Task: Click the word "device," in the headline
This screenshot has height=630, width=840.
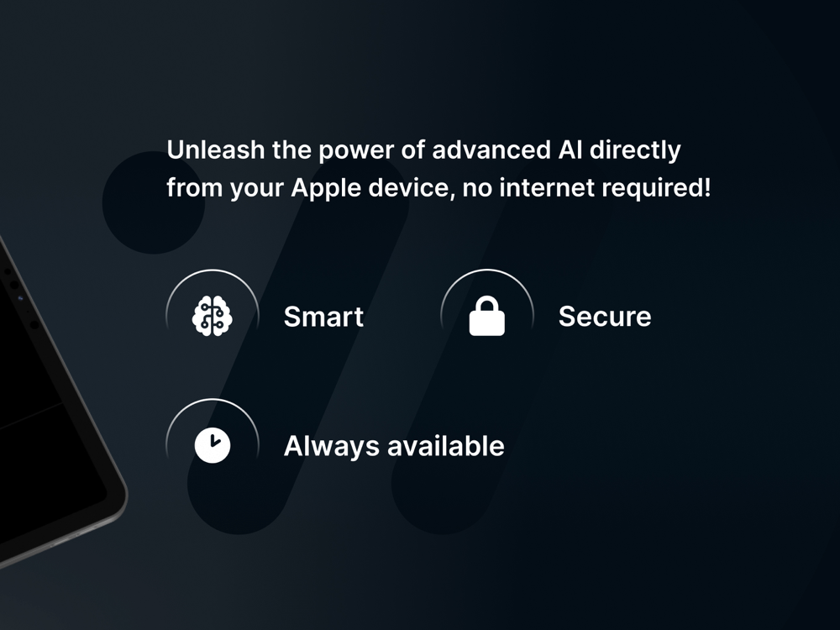Action: (412, 188)
